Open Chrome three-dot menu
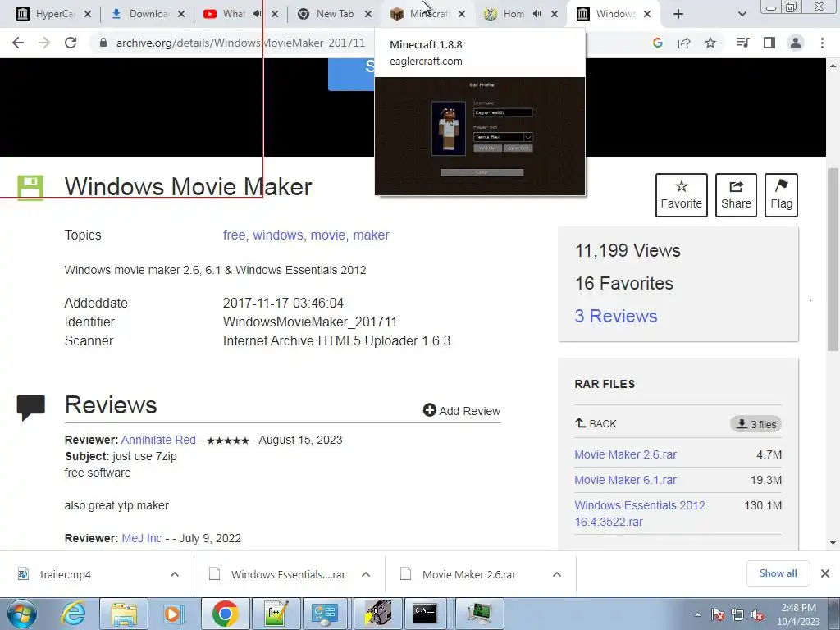840x630 pixels. point(822,43)
